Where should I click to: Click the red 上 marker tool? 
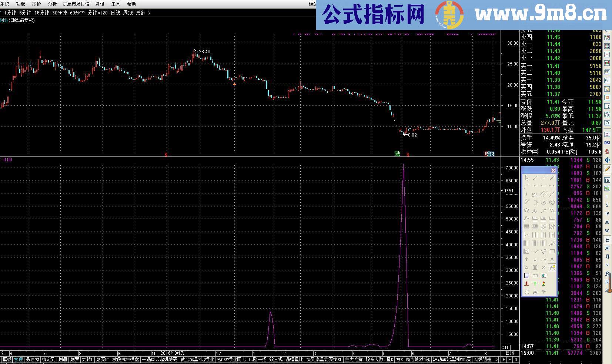point(526,283)
